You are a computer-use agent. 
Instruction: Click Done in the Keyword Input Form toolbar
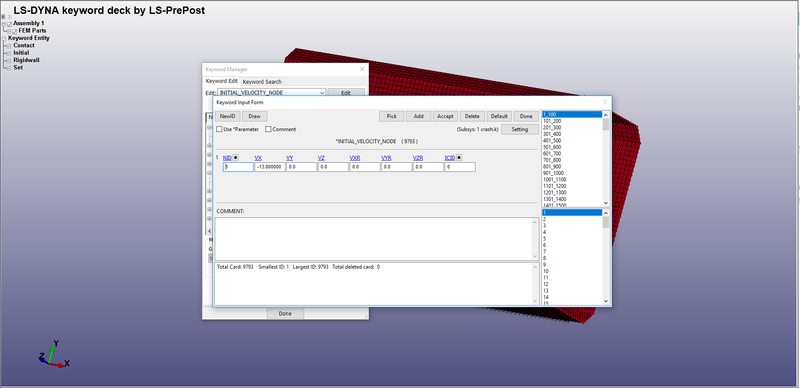point(526,116)
